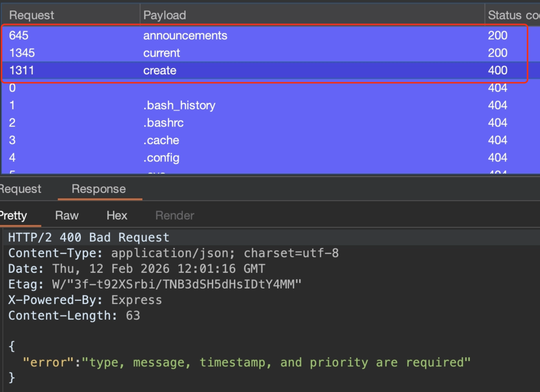The image size is (540, 392).
Task: Select request 0 with the empty payload
Action: [12, 88]
